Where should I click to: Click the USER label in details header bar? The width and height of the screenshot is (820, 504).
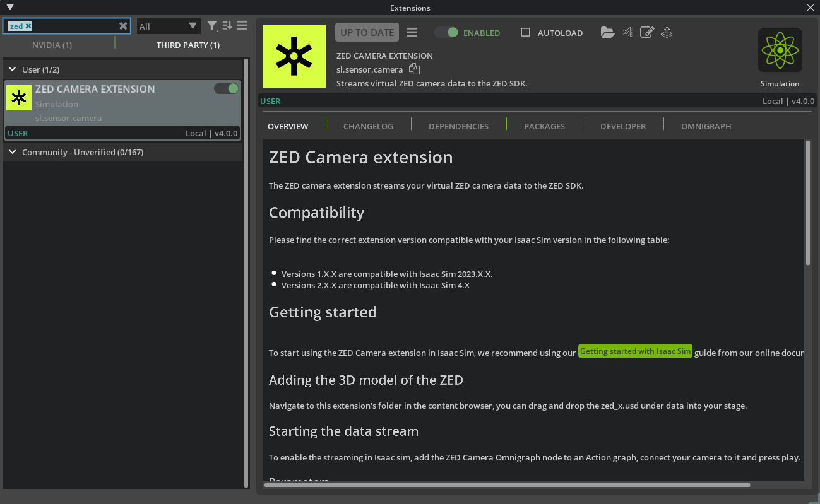(x=270, y=101)
